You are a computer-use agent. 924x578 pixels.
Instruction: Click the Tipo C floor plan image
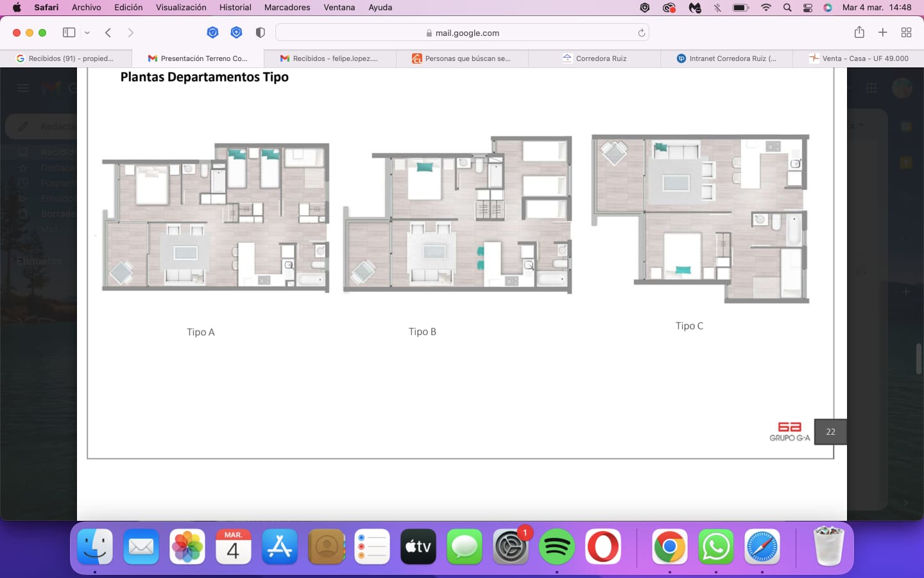click(700, 218)
